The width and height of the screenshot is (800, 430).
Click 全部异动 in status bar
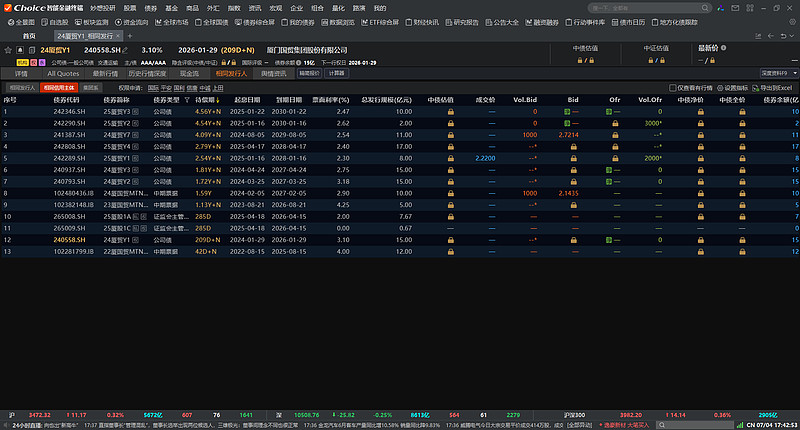[x=580, y=425]
